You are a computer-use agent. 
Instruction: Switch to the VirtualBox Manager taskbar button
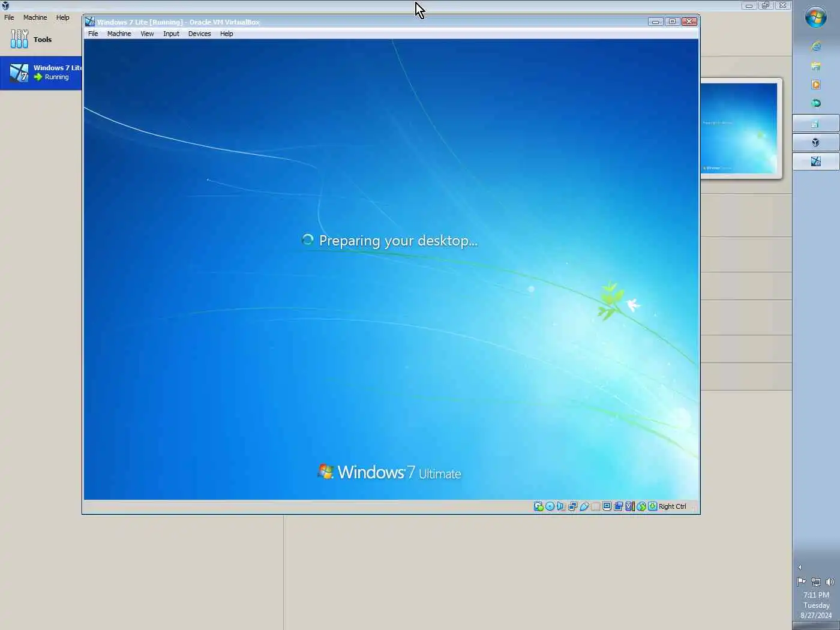pyautogui.click(x=816, y=142)
